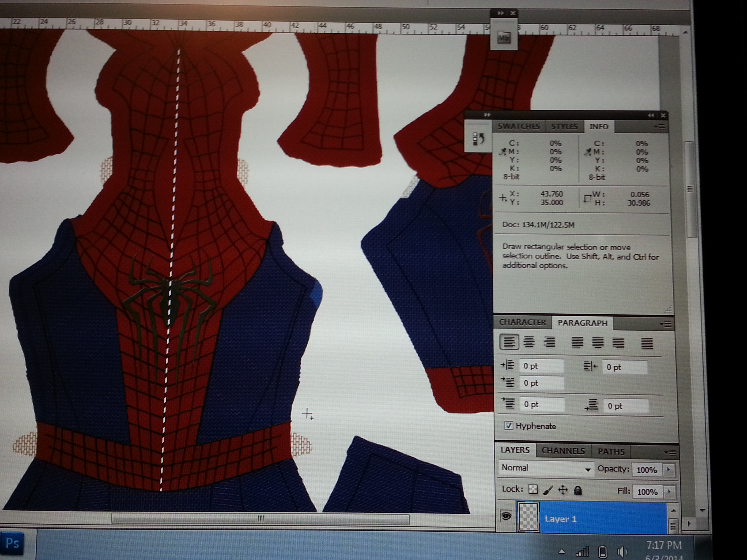Align paragraph text right
Viewport: 747px width, 560px height.
click(x=549, y=342)
